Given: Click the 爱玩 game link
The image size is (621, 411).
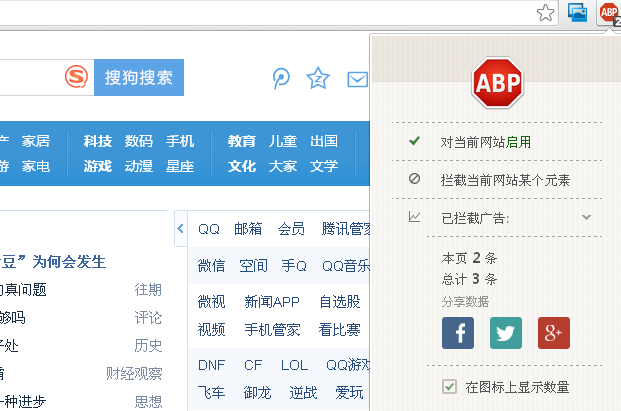Looking at the screenshot, I should (349, 393).
